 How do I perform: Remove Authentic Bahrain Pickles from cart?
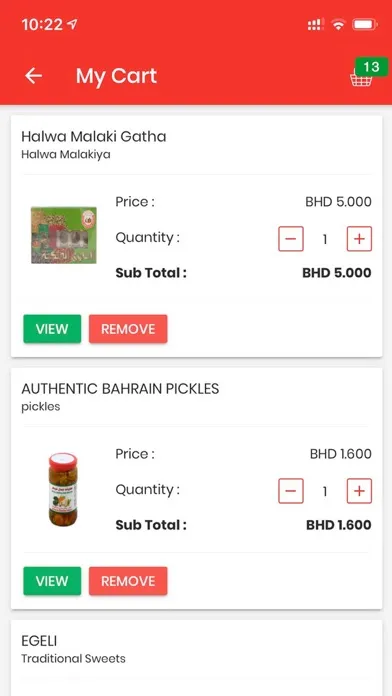click(128, 581)
